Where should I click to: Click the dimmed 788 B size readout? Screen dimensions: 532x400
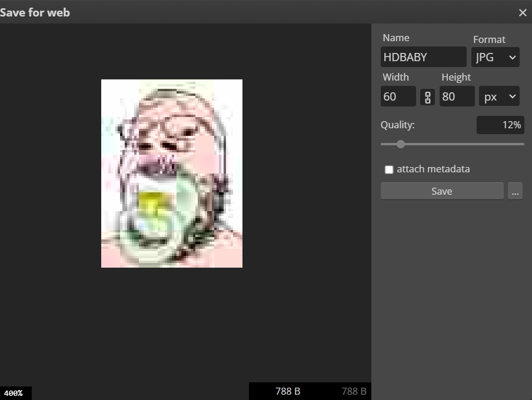(x=354, y=391)
